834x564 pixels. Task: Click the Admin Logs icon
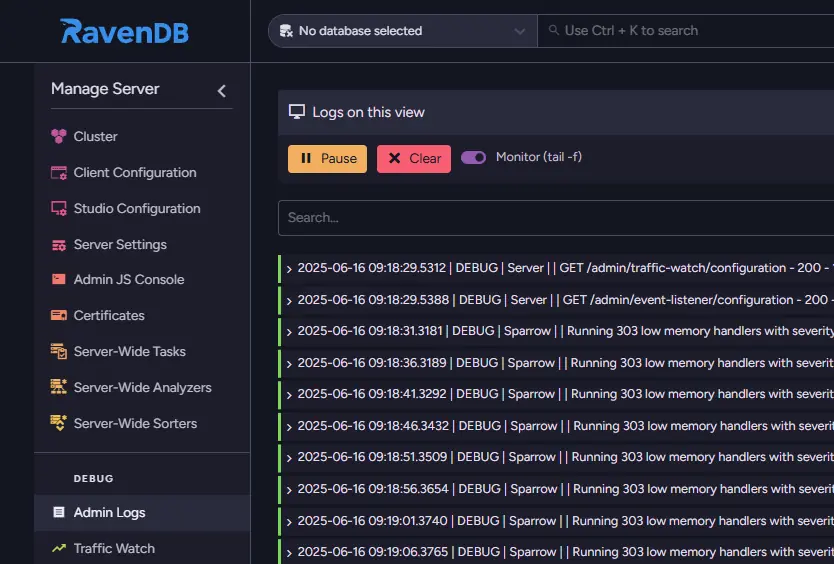[x=59, y=512]
